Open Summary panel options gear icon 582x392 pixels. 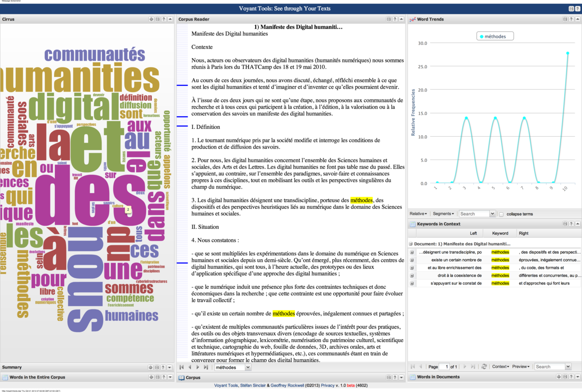[x=151, y=367]
